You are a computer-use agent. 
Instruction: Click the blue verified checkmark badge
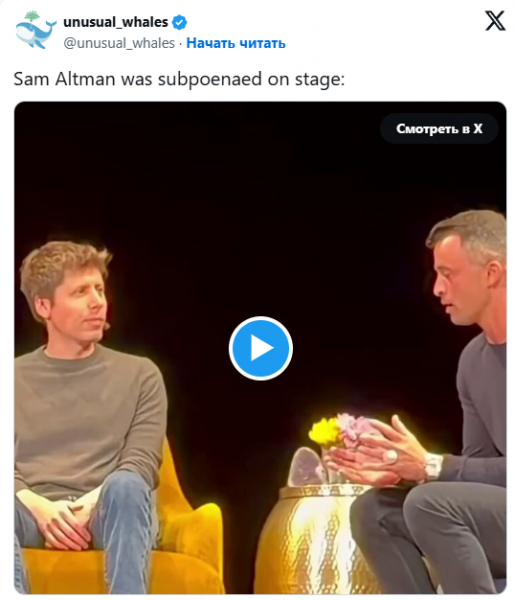click(179, 22)
